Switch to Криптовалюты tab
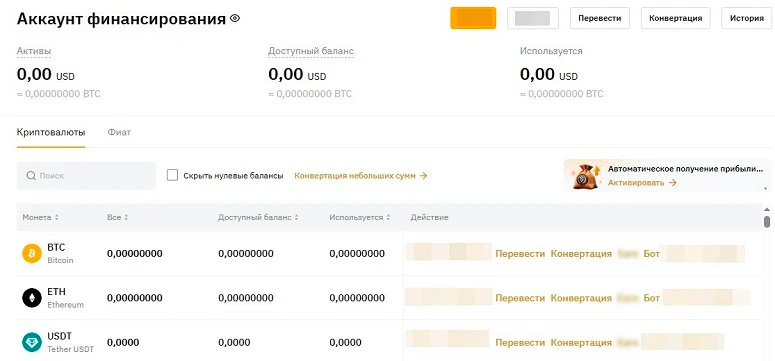Viewport: 775px width, 361px height. click(51, 133)
